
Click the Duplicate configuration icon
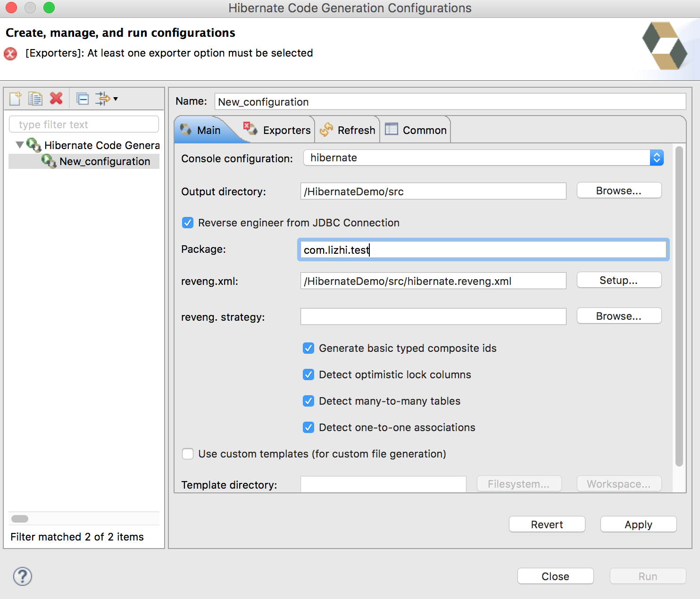coord(35,99)
